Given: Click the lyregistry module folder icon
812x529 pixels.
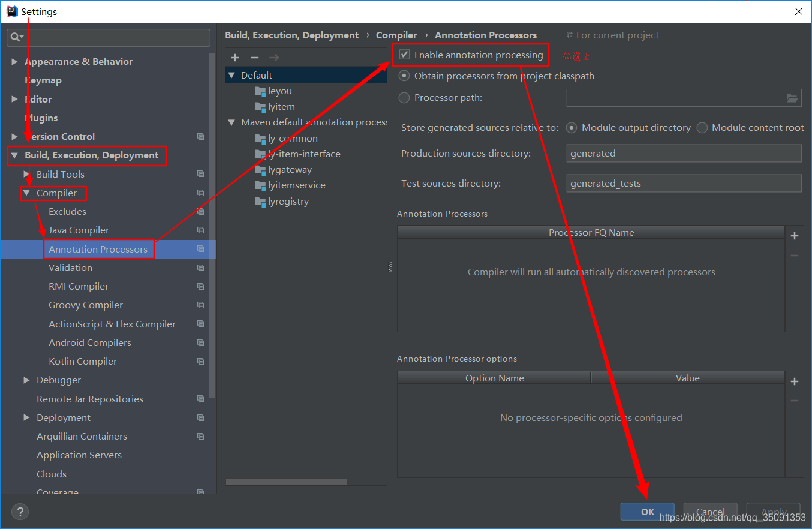Looking at the screenshot, I should click(x=260, y=202).
